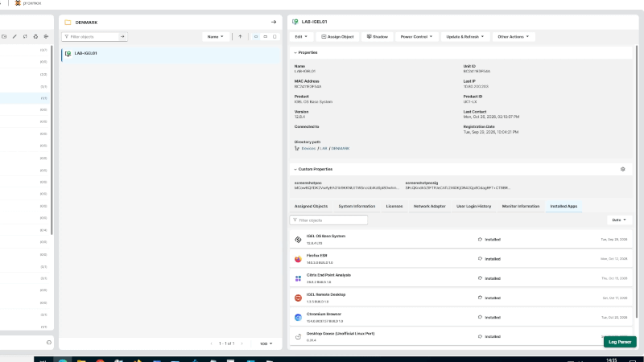Select the IGEL OS Base System row

click(460, 240)
